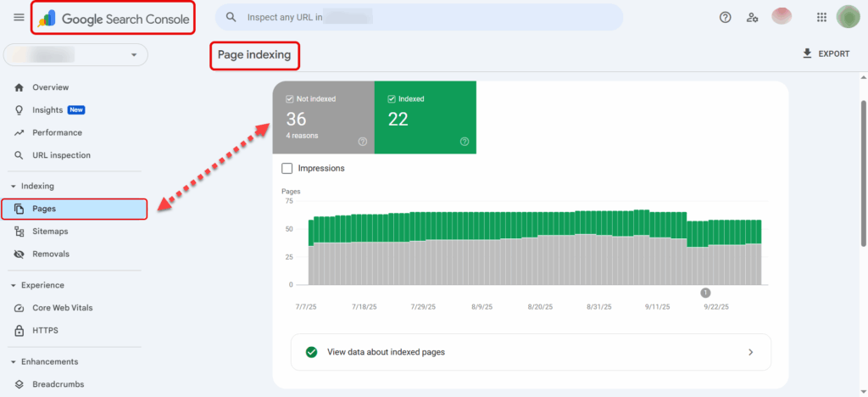Image resolution: width=868 pixels, height=397 pixels.
Task: Open the hamburger main menu
Action: click(x=19, y=18)
